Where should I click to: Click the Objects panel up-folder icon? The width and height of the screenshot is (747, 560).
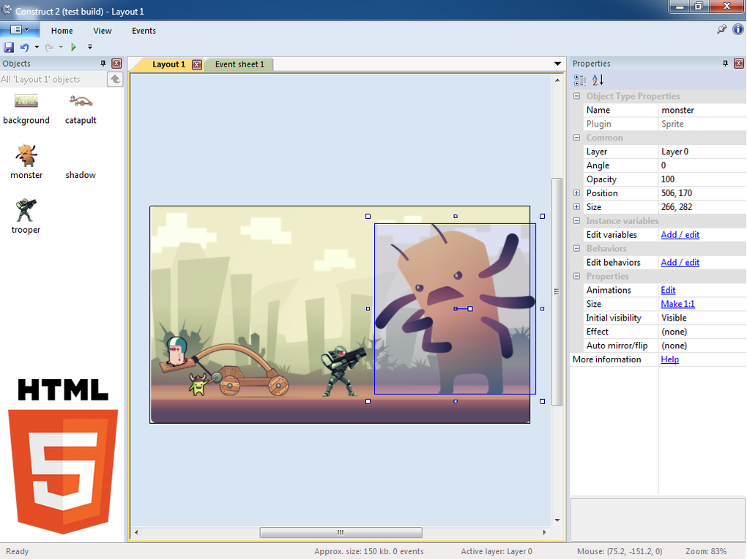tap(115, 79)
